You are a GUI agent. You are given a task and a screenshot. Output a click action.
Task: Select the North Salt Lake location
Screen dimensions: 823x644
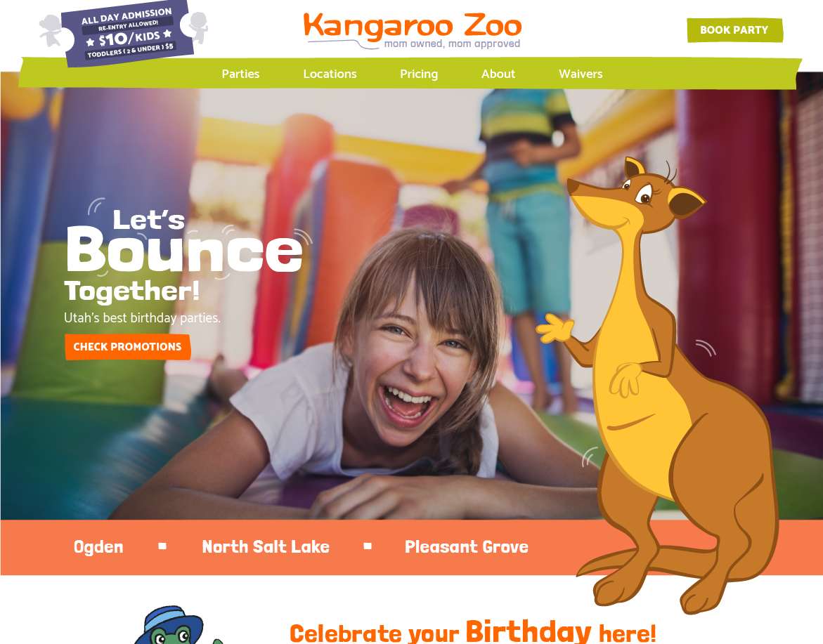click(266, 547)
